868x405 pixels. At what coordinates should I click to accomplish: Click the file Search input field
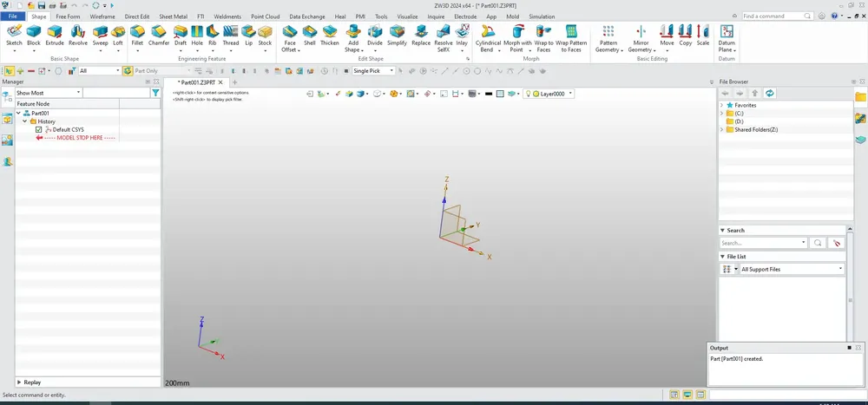click(x=763, y=243)
